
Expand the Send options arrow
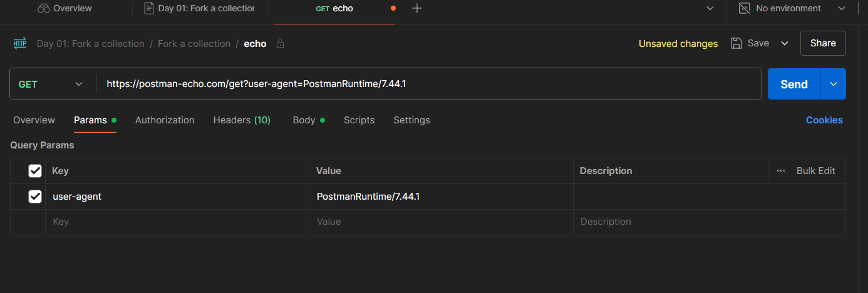[833, 84]
